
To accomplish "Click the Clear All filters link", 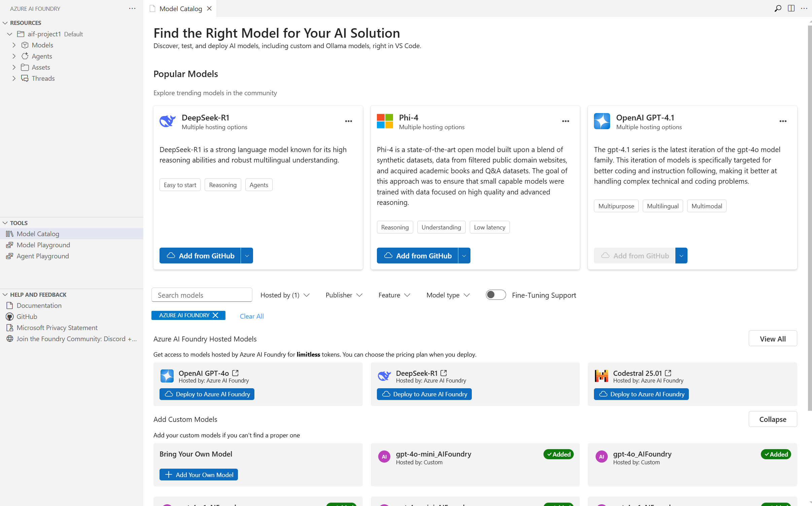I will click(251, 316).
